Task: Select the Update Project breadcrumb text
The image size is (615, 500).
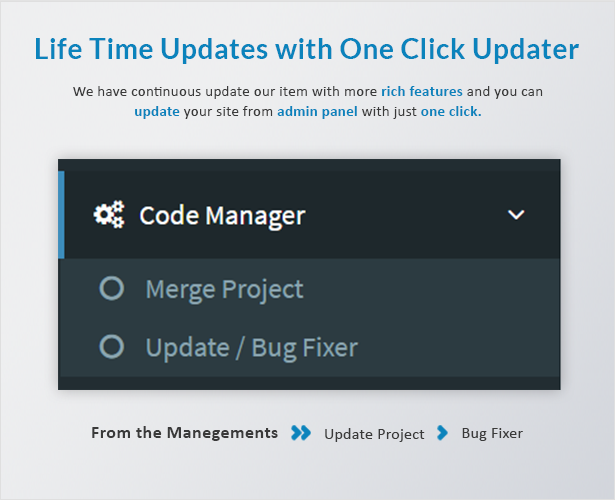Action: 374,434
